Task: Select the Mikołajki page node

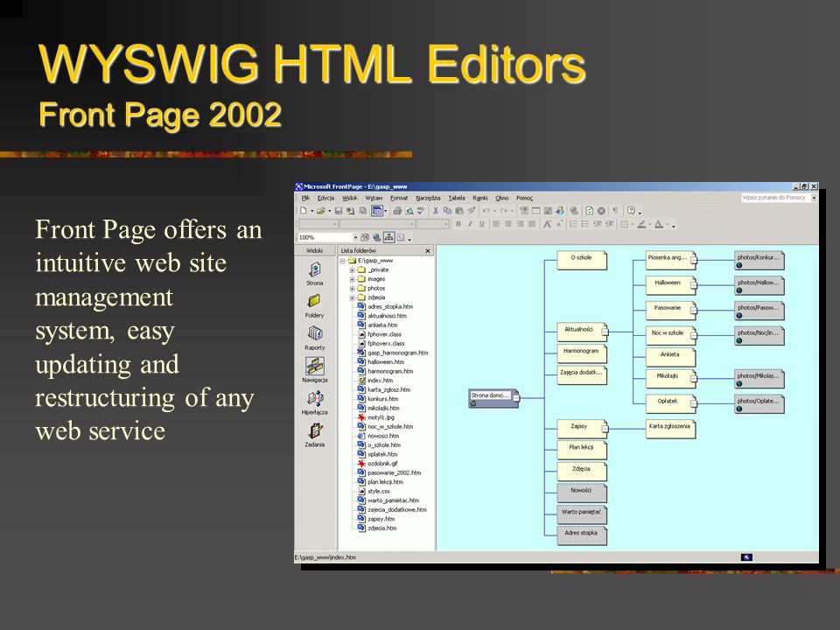Action: point(670,379)
